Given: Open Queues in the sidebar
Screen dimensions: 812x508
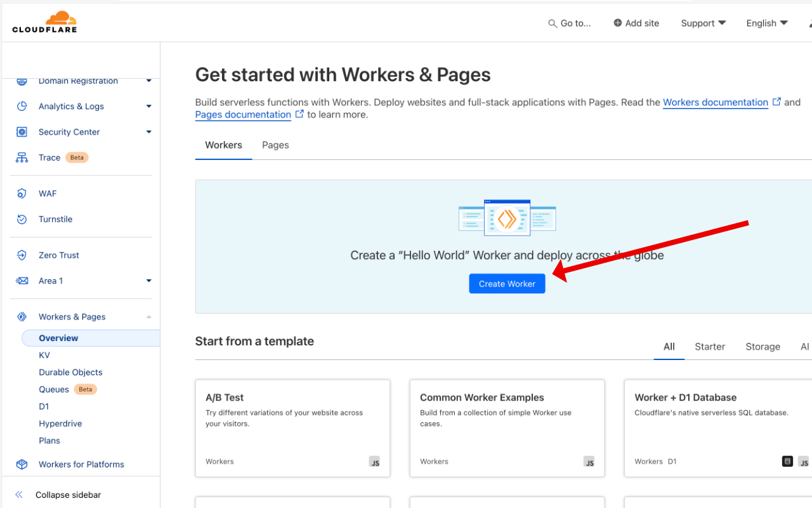Looking at the screenshot, I should click(54, 389).
